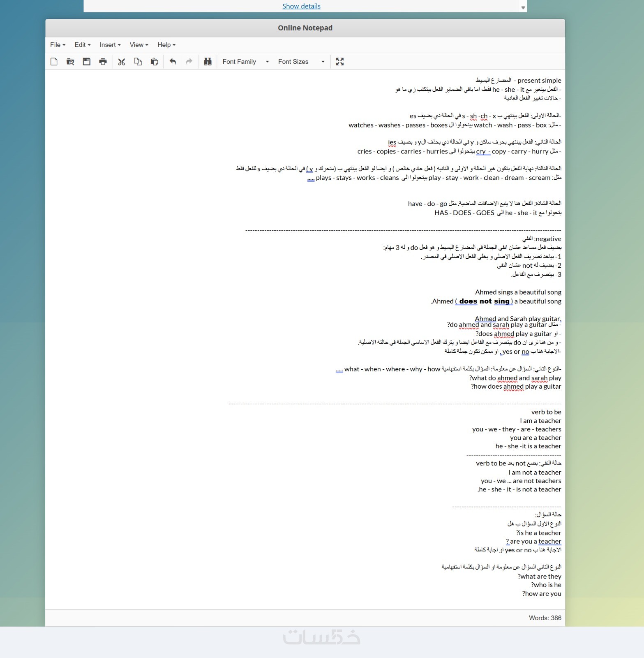The image size is (644, 658).
Task: Click 'Ahmed and Sarah play guitar' line
Action: pos(518,318)
